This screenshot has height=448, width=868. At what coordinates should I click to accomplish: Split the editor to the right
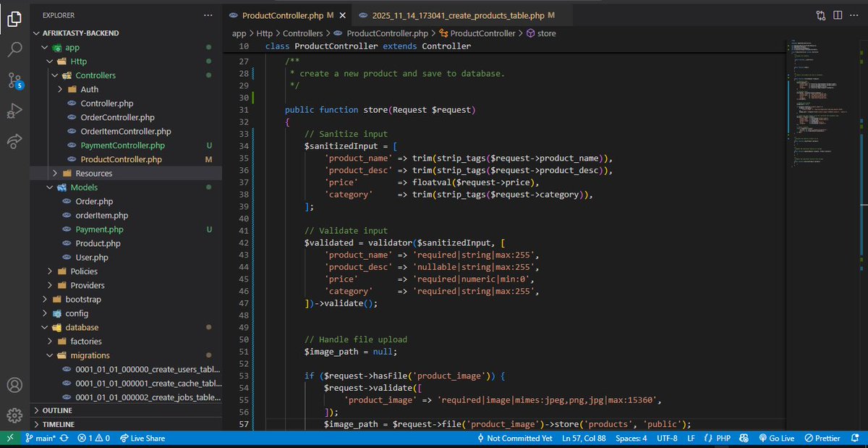pos(838,14)
